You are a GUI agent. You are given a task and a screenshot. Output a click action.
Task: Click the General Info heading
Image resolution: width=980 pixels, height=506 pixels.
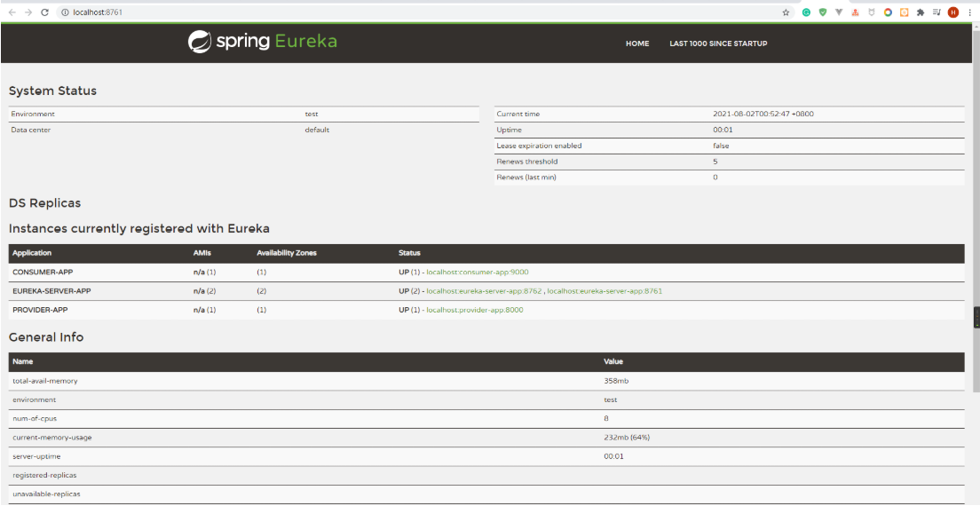[46, 337]
